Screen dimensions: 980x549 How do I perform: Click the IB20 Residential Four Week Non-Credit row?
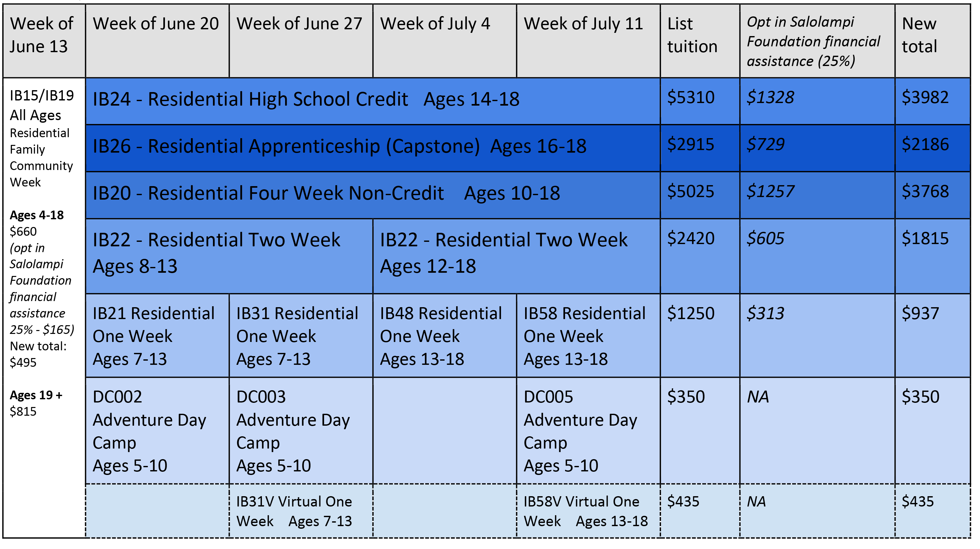[326, 194]
